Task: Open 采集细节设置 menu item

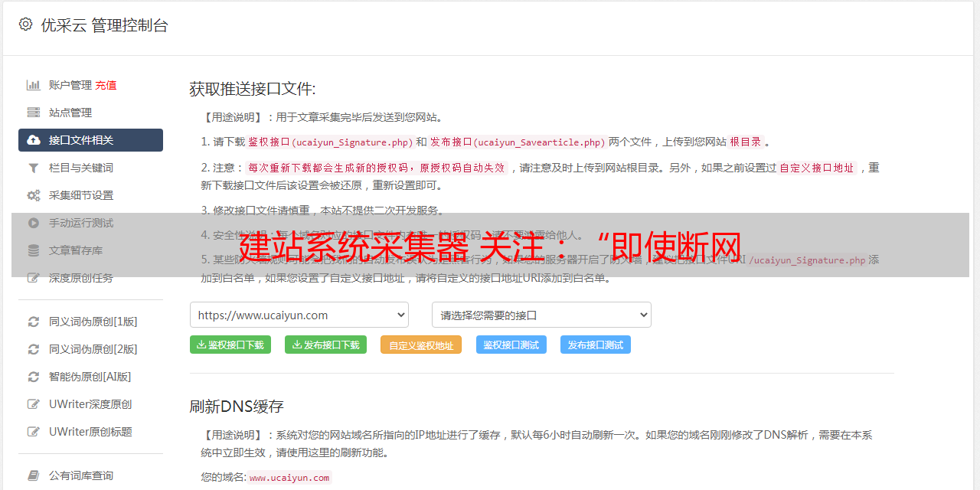Action: click(90, 195)
